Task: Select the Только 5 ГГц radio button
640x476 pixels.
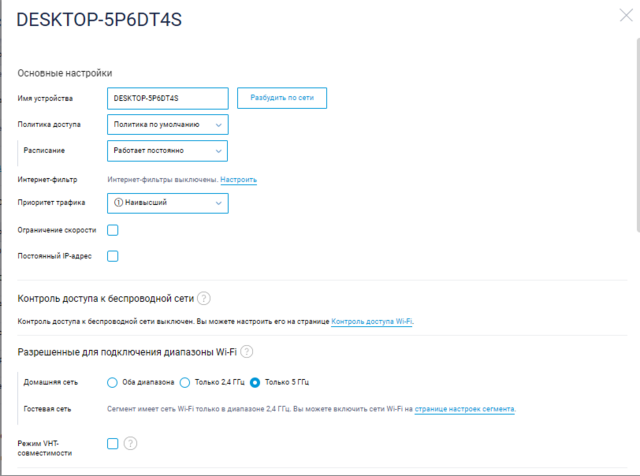Action: [x=255, y=382]
